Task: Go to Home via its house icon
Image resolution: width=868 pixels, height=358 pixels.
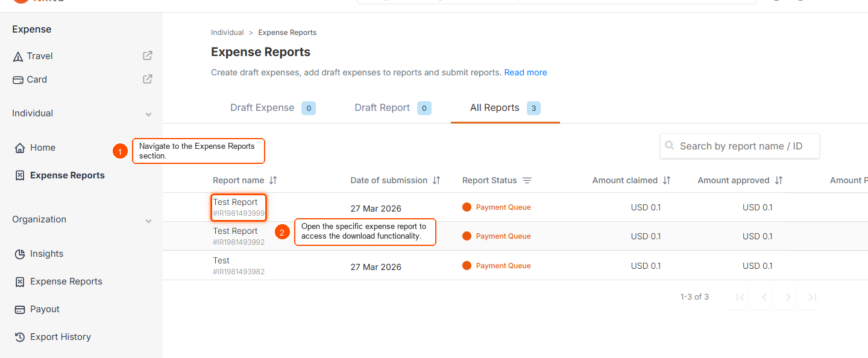Action: (20, 148)
